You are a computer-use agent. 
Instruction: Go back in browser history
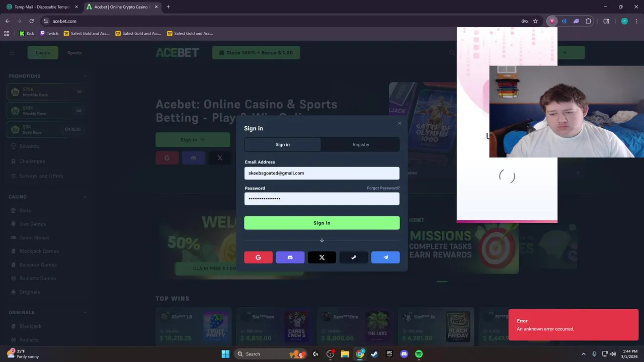7,21
